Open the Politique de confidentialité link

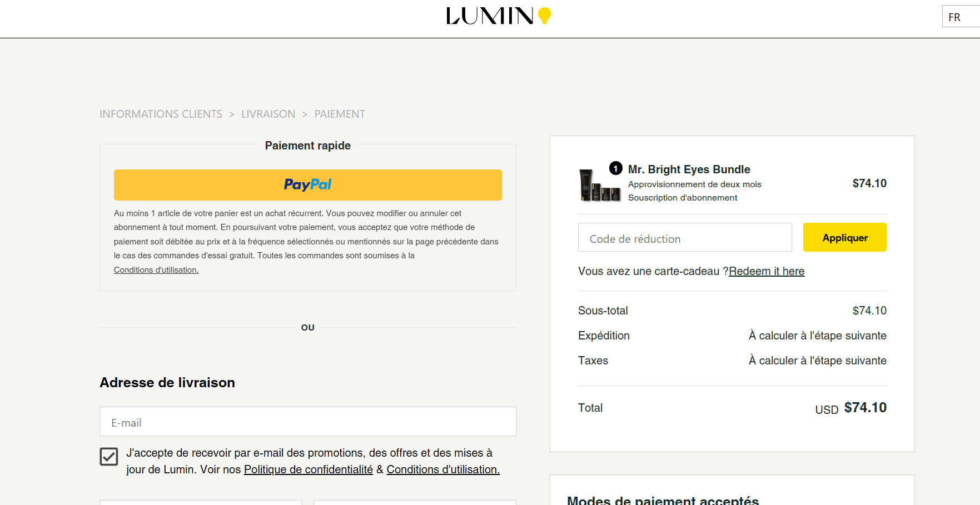[309, 469]
